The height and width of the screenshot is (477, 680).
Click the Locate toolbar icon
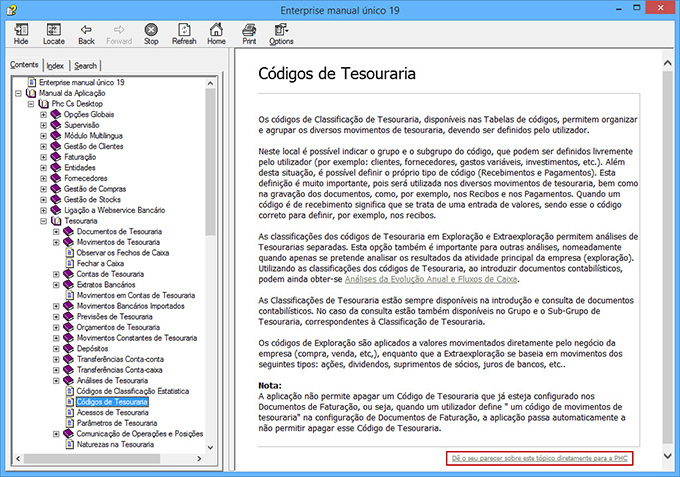[x=54, y=34]
